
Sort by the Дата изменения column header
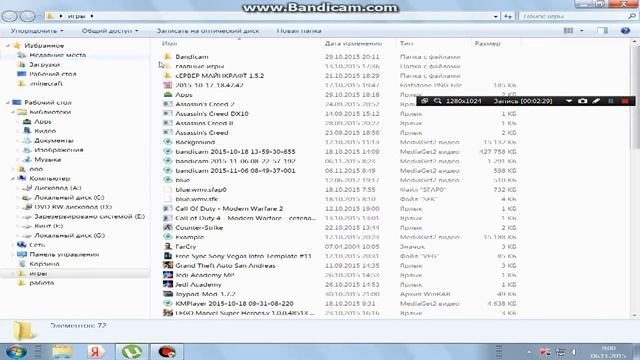353,43
